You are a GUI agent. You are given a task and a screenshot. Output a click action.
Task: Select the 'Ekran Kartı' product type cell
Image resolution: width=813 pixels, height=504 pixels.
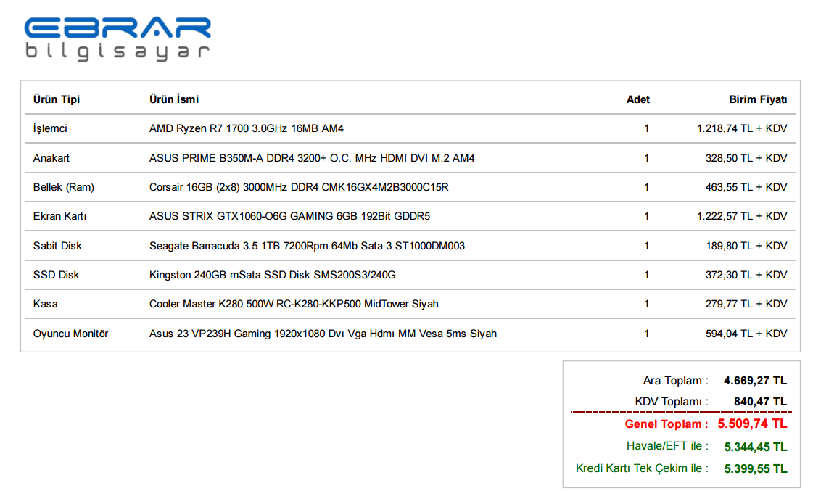59,216
